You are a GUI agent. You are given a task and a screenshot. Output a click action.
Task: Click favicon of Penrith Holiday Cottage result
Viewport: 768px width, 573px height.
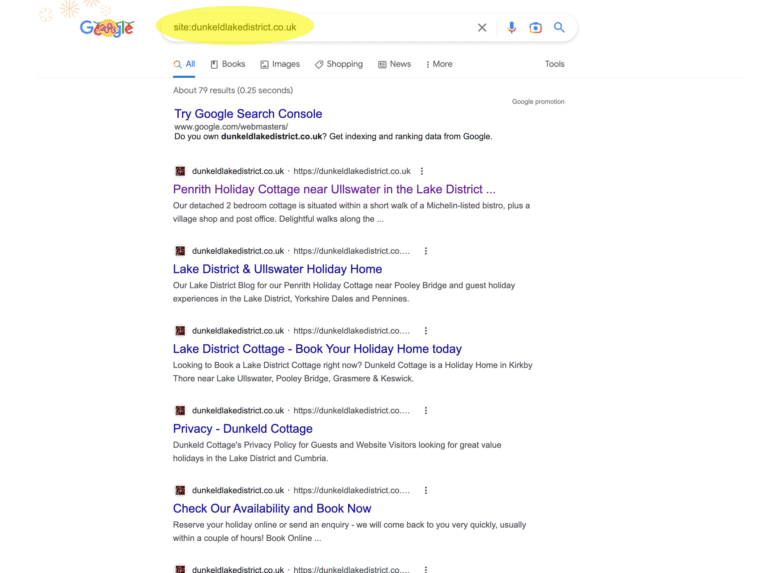[x=180, y=171]
